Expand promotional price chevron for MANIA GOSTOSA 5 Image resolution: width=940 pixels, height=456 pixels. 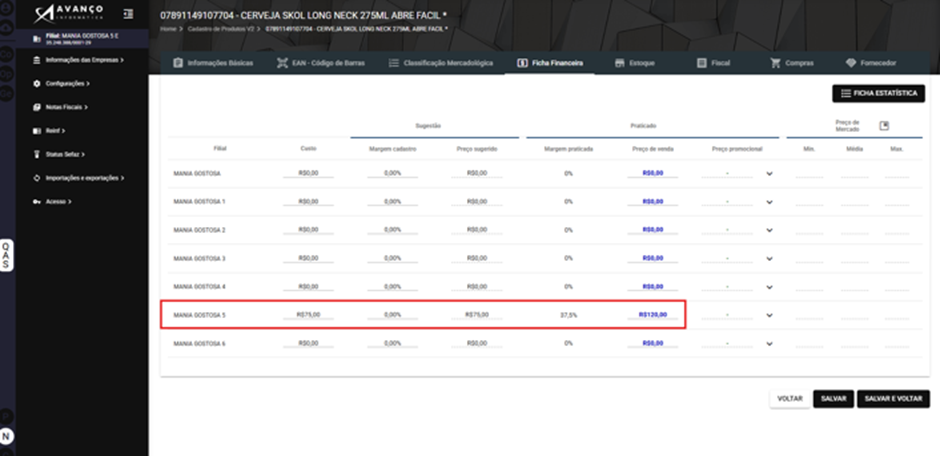coord(769,315)
